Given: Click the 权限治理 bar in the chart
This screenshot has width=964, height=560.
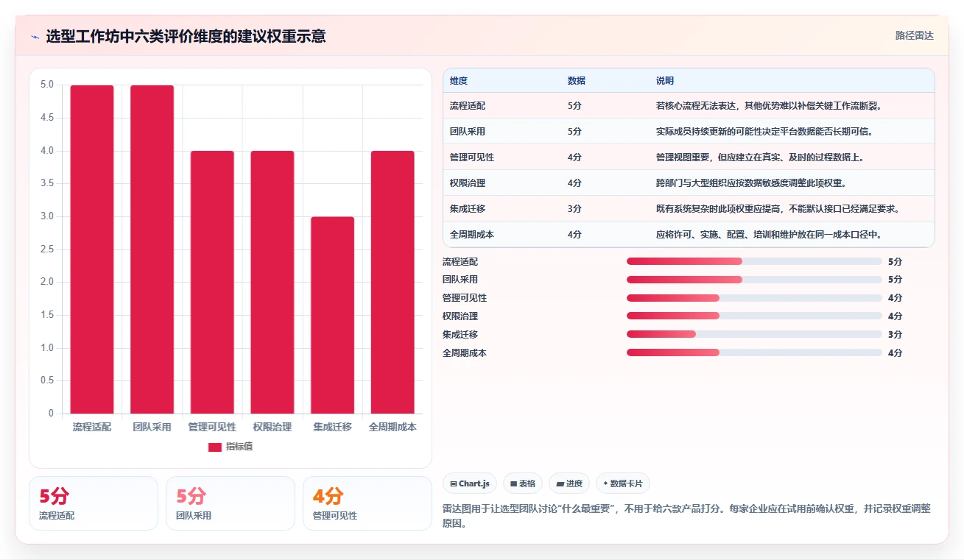Looking at the screenshot, I should pyautogui.click(x=272, y=282).
